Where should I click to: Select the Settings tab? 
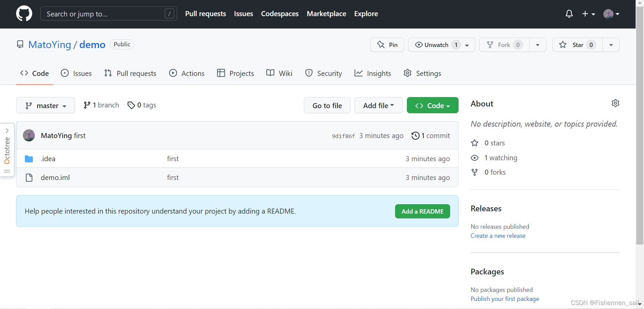click(x=422, y=73)
